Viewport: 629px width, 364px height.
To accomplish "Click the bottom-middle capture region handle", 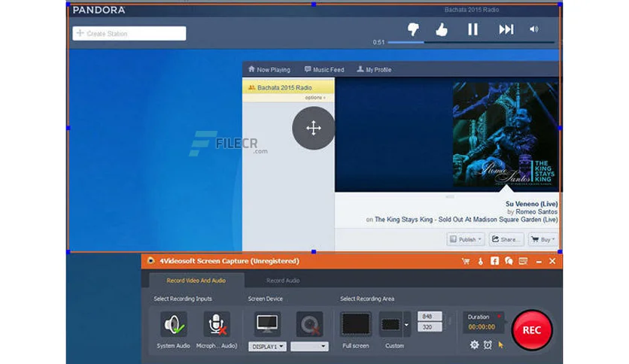I will (x=314, y=252).
